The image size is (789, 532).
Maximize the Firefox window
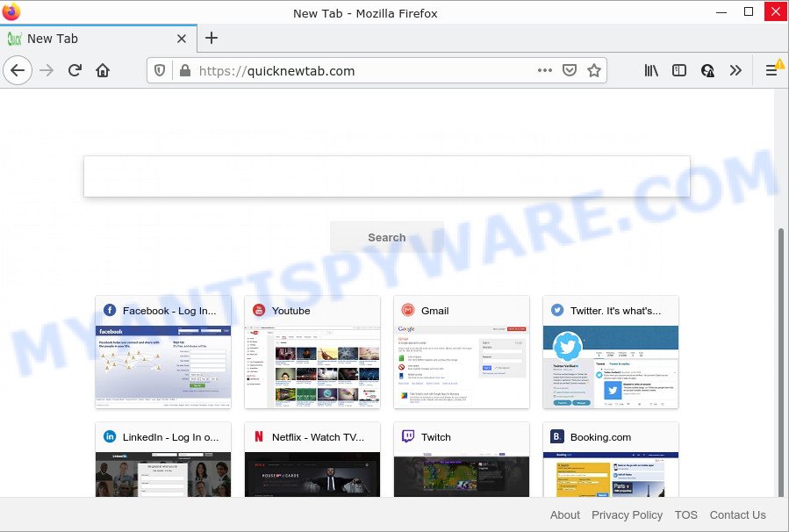(x=749, y=12)
